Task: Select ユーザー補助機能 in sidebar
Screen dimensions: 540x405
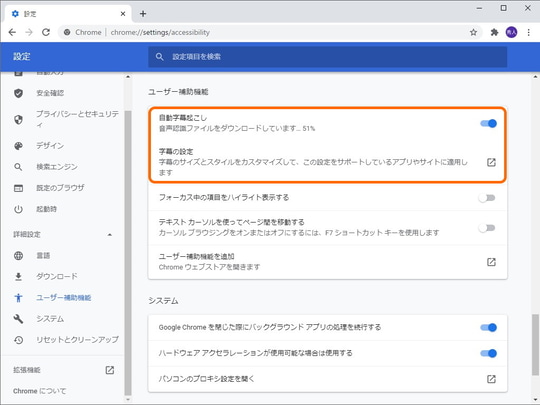Action: click(x=64, y=298)
